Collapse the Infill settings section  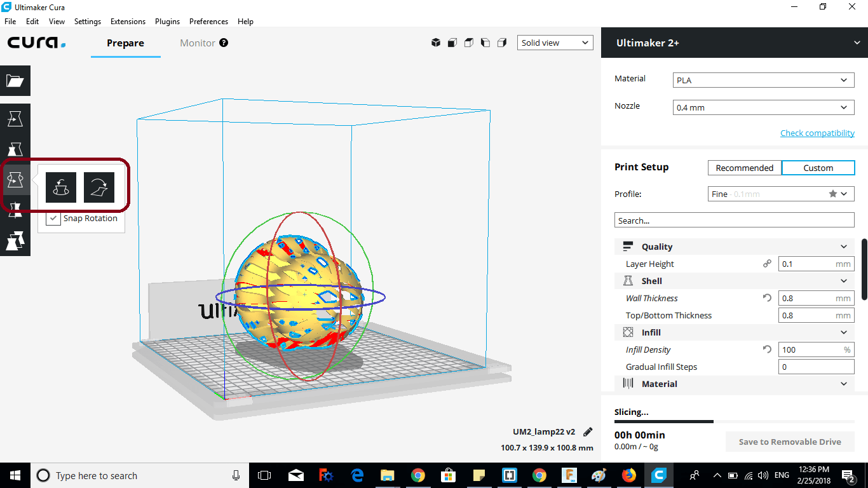point(735,332)
